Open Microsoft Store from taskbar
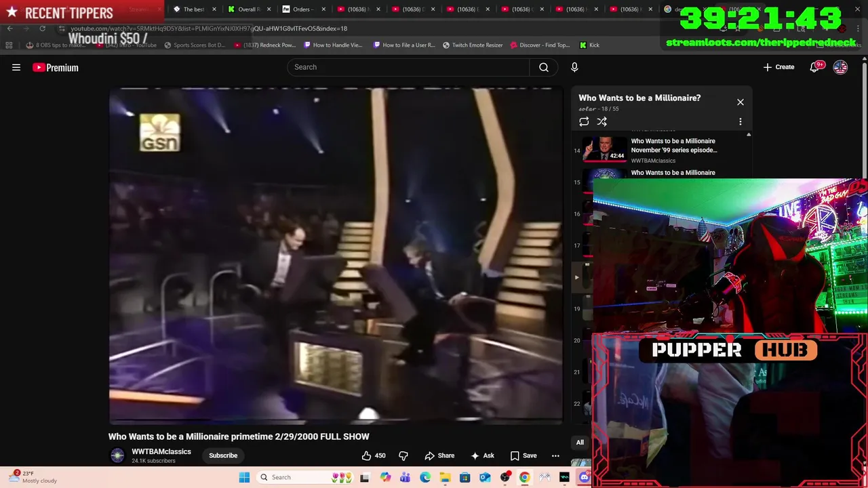The height and width of the screenshot is (488, 868). tap(465, 477)
